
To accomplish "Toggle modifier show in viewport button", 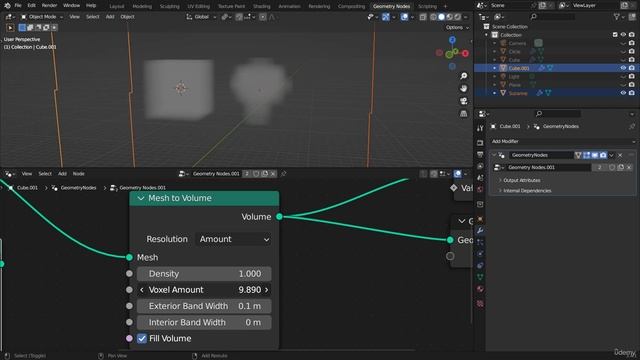I will click(595, 155).
